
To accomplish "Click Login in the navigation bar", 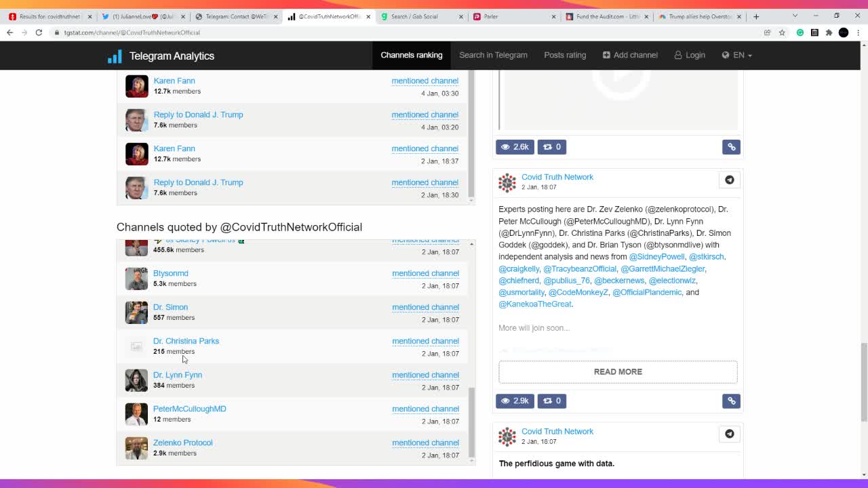I will pyautogui.click(x=690, y=56).
